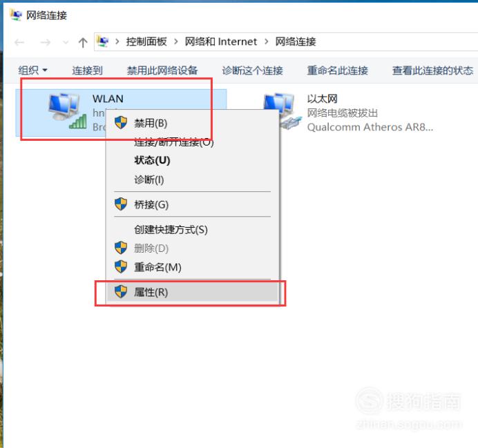Click the WLAN network adapter icon
The width and height of the screenshot is (478, 448).
pos(68,111)
